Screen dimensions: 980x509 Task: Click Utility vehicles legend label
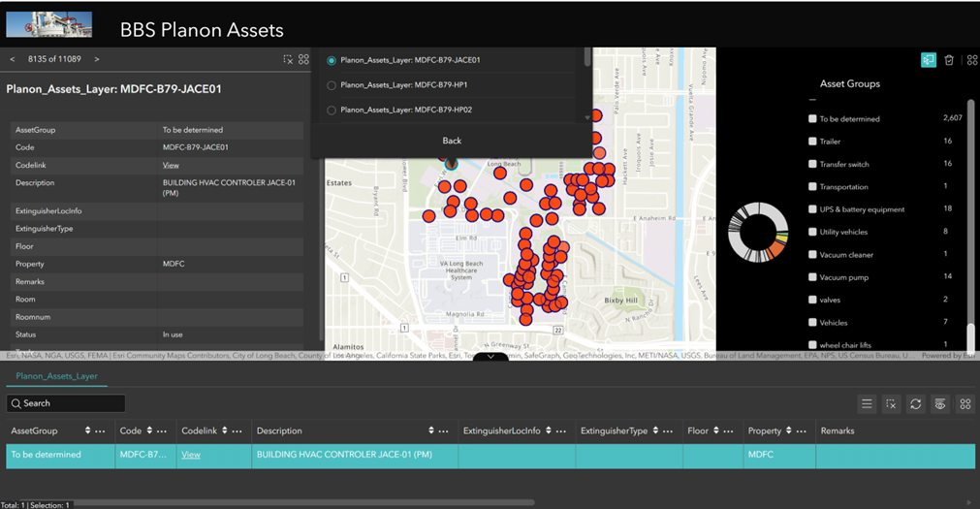click(x=843, y=232)
